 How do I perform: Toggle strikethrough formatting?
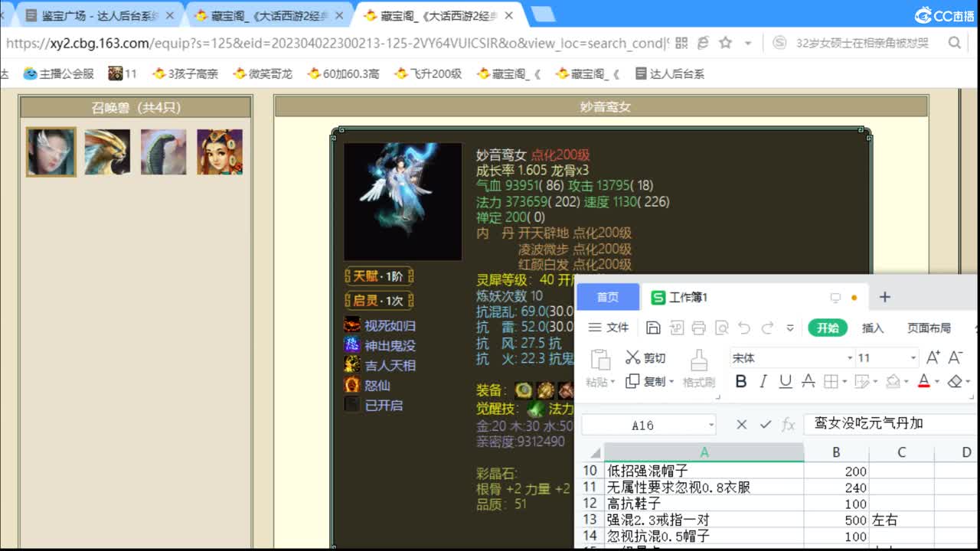tap(808, 381)
